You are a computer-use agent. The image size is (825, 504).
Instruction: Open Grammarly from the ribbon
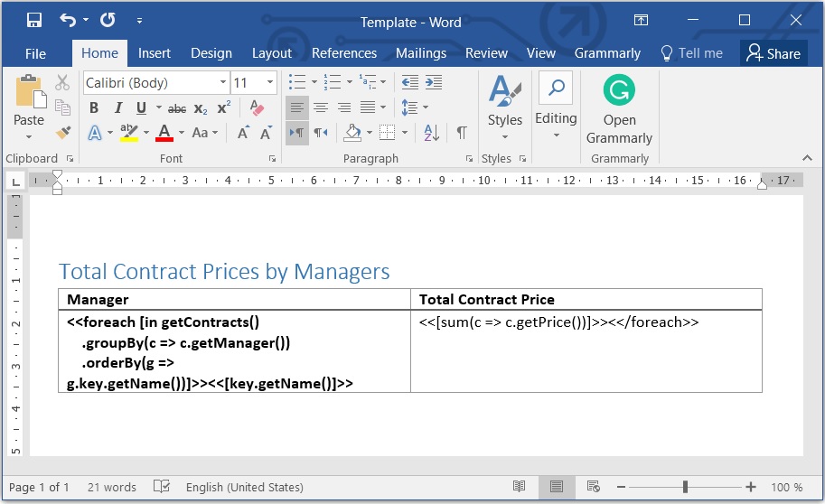tap(619, 110)
